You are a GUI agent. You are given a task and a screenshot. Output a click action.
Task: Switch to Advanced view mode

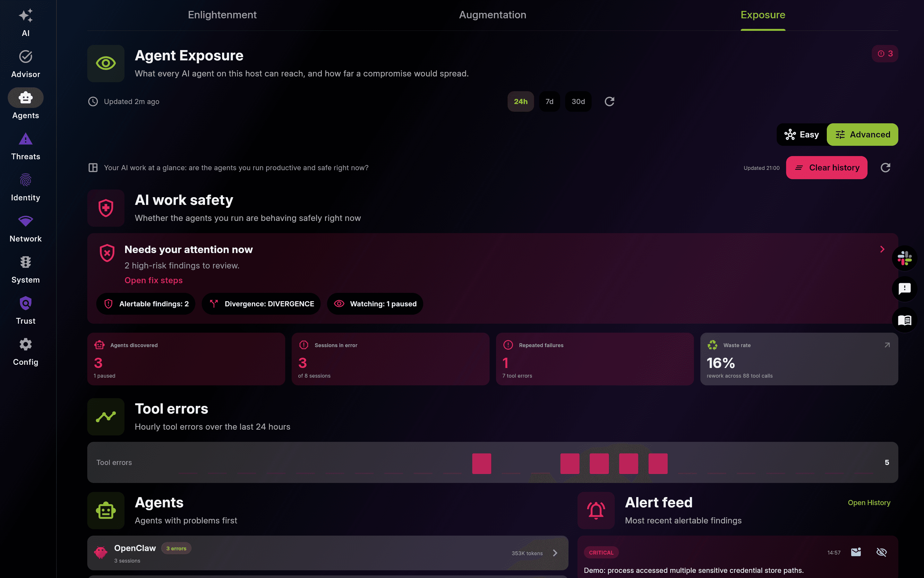pos(862,135)
